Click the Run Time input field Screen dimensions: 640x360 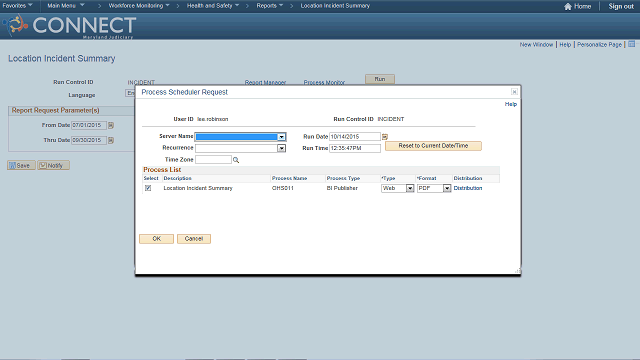click(x=355, y=148)
